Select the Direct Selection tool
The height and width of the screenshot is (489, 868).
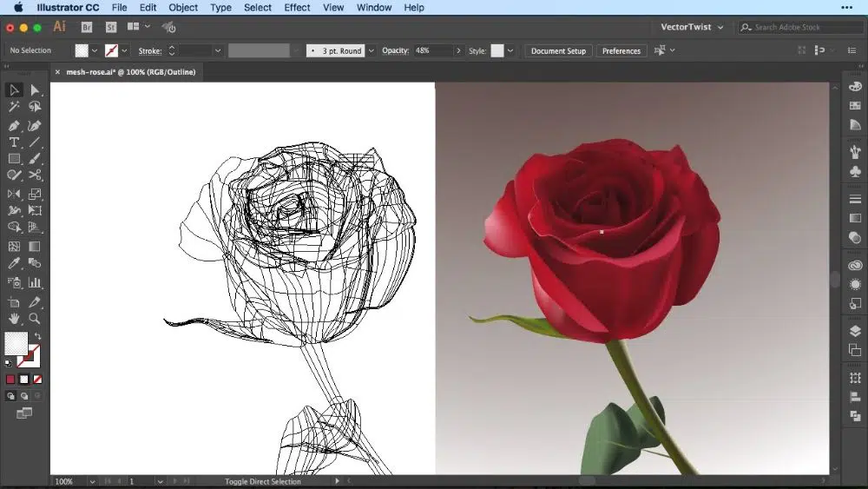coord(35,90)
